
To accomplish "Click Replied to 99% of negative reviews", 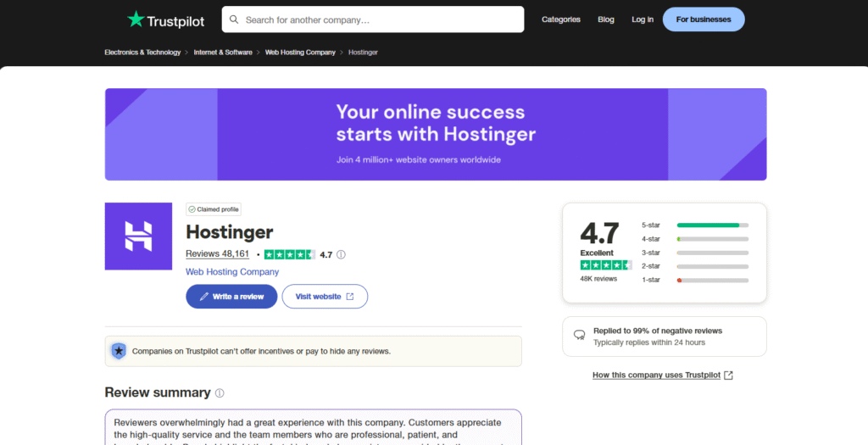I will [x=658, y=331].
